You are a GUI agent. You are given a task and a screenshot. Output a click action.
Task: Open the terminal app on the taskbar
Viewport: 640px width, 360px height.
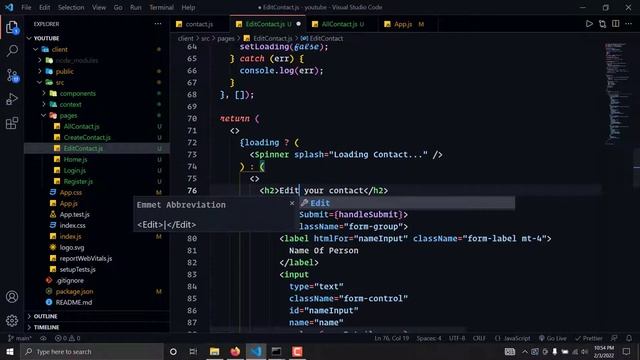point(276,351)
